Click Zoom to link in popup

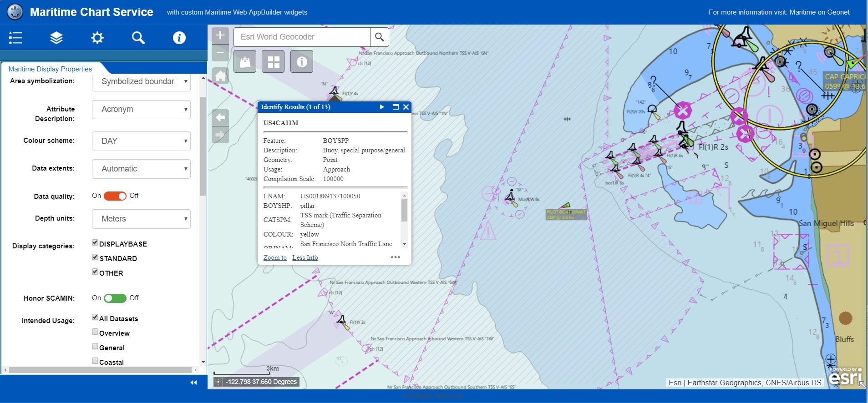tap(275, 257)
